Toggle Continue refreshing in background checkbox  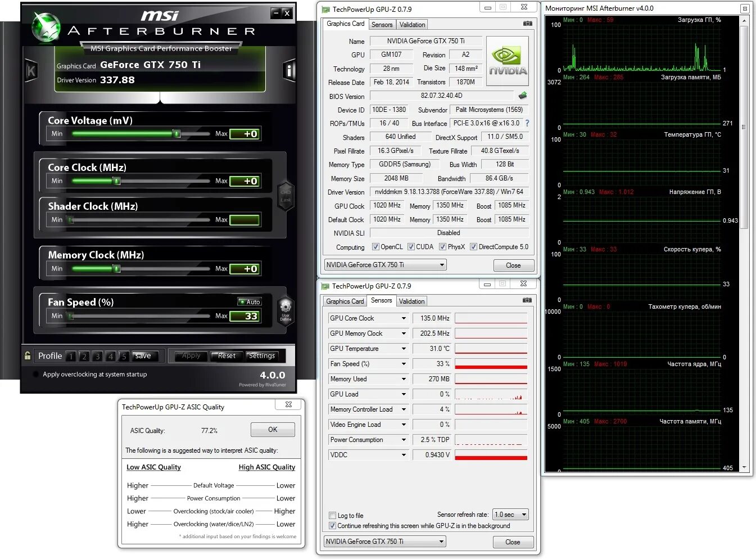(x=332, y=526)
